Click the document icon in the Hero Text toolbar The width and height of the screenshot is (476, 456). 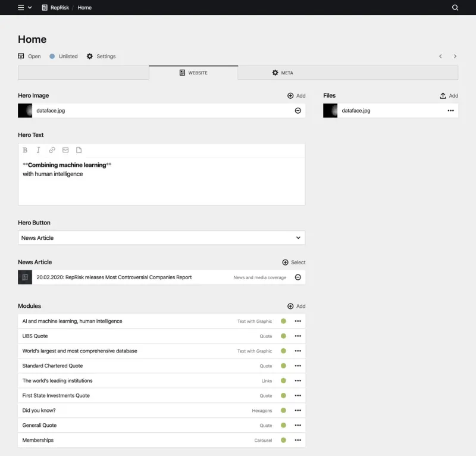[x=79, y=150]
